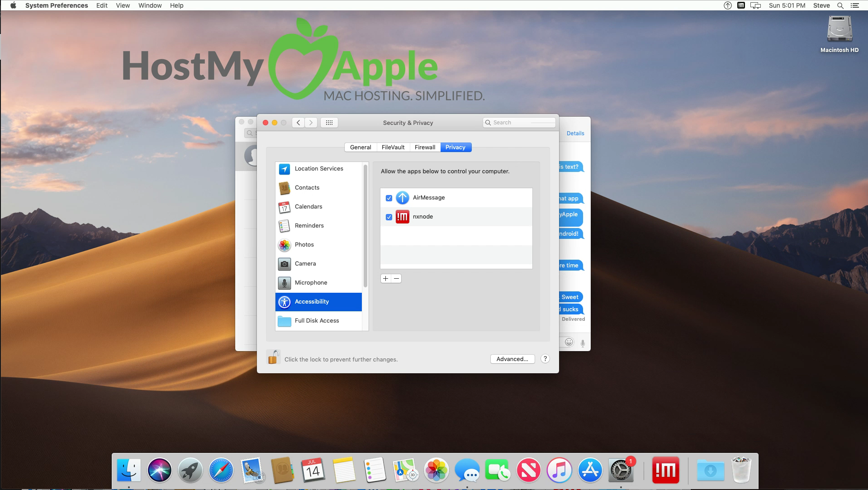Open Launchpad from the Dock

tap(190, 471)
